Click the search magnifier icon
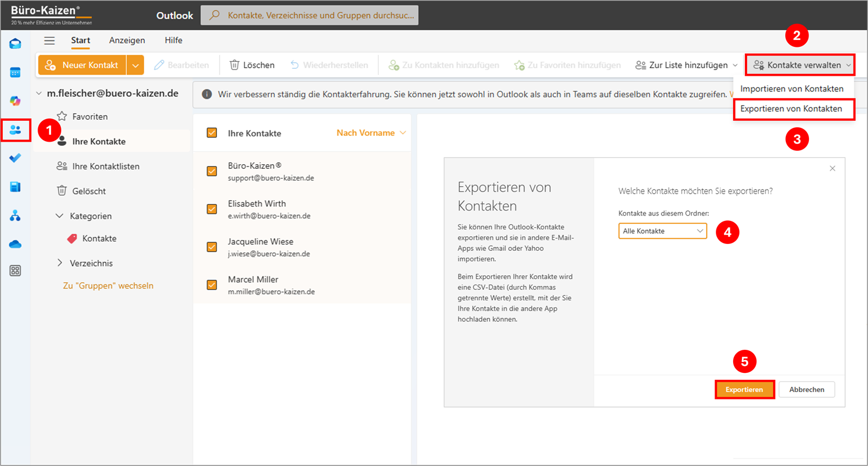 point(214,16)
